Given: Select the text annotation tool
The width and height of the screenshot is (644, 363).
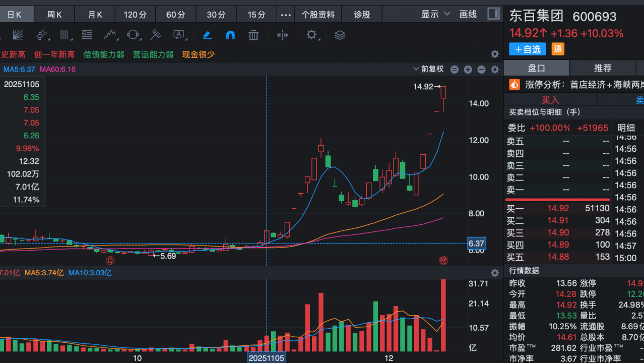Looking at the screenshot, I should coord(179,35).
